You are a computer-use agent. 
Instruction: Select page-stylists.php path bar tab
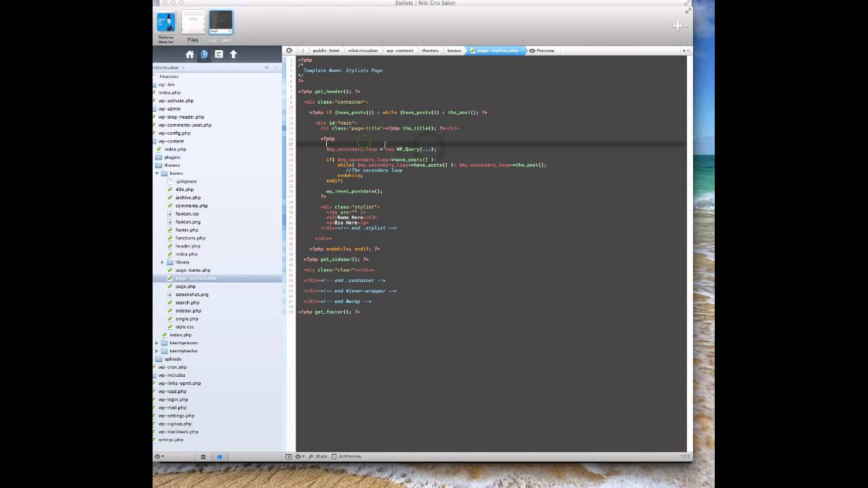coord(497,51)
